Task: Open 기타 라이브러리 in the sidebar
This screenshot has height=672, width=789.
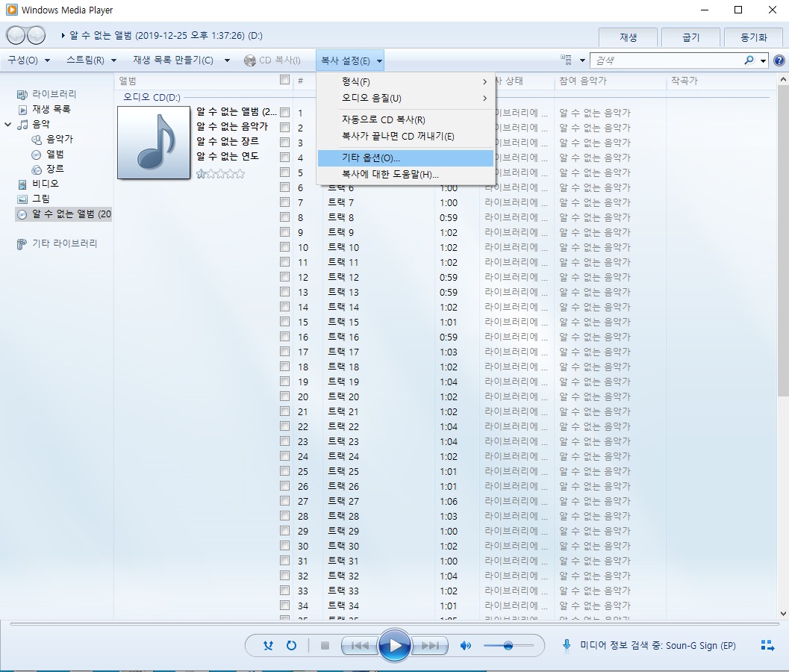Action: [65, 243]
